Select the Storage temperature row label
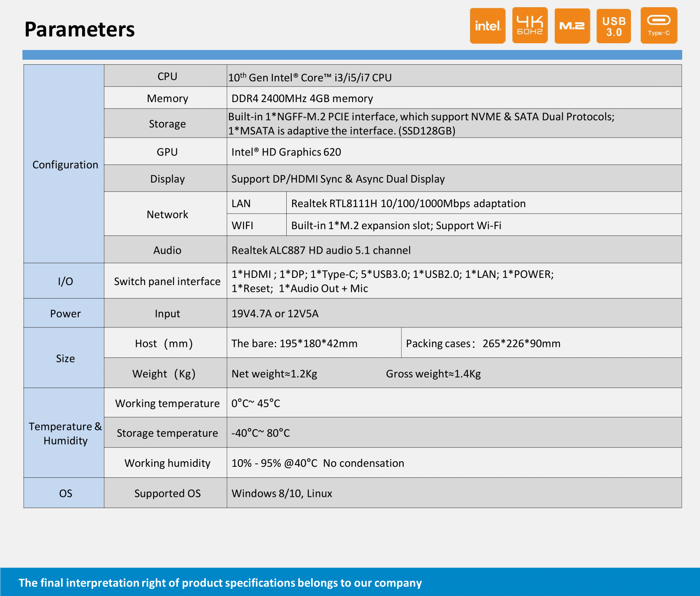The width and height of the screenshot is (700, 596). [167, 433]
